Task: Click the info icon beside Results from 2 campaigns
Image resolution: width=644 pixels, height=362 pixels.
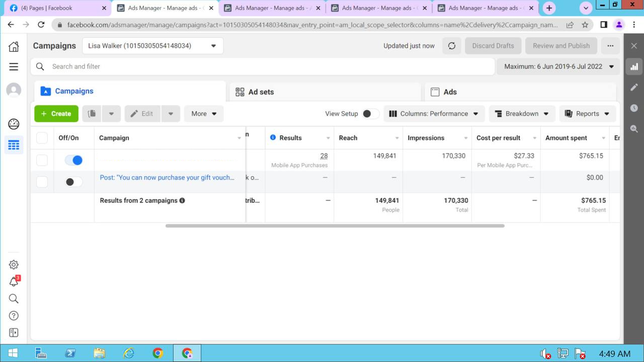Action: click(x=182, y=200)
